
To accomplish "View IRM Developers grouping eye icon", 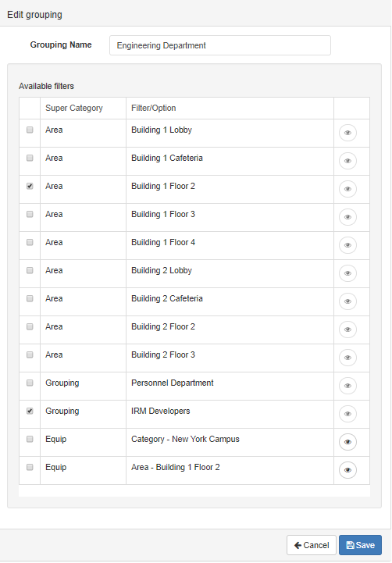I will [x=347, y=414].
